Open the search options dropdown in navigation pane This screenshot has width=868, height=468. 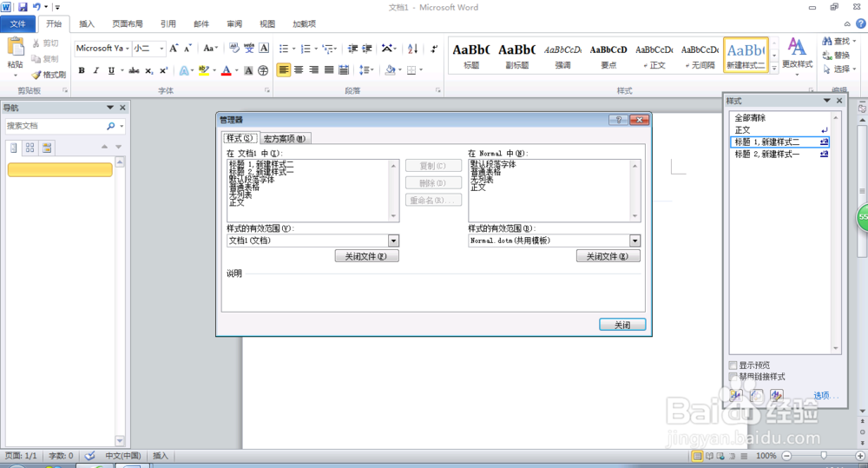(x=122, y=126)
